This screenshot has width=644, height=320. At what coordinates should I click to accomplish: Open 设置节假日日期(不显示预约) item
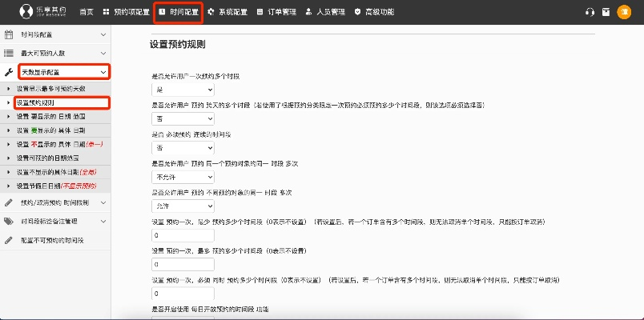point(55,186)
